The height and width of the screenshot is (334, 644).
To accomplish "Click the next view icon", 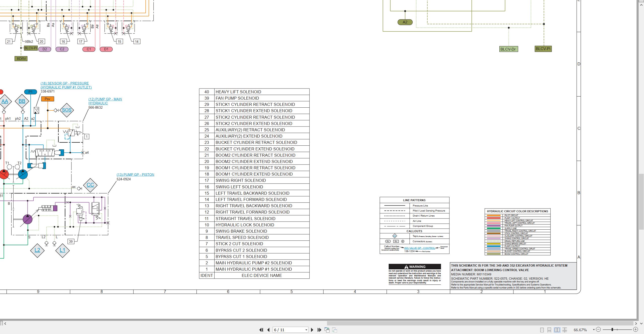I will [335, 330].
